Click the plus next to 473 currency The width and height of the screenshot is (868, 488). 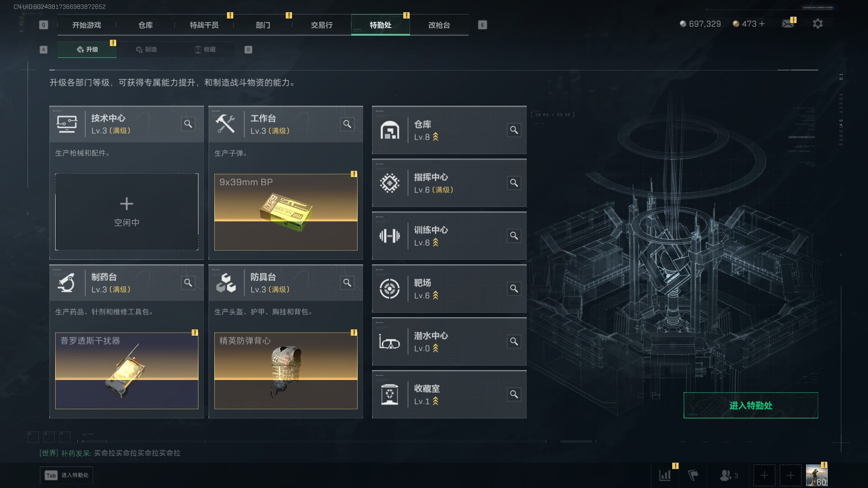pos(762,23)
